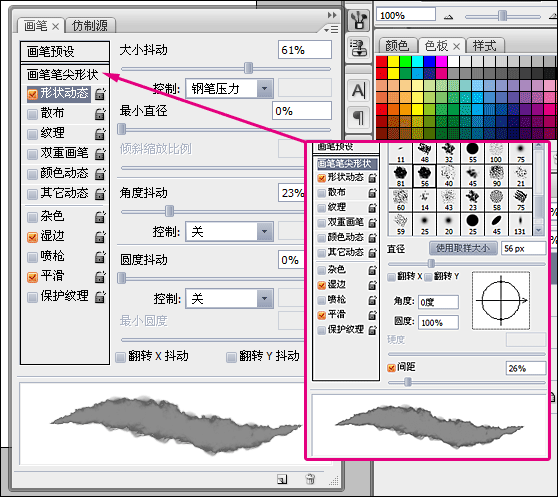Toggle lock icon beside 杂色 in main panel
Screen dimensions: 558x497
point(100,217)
